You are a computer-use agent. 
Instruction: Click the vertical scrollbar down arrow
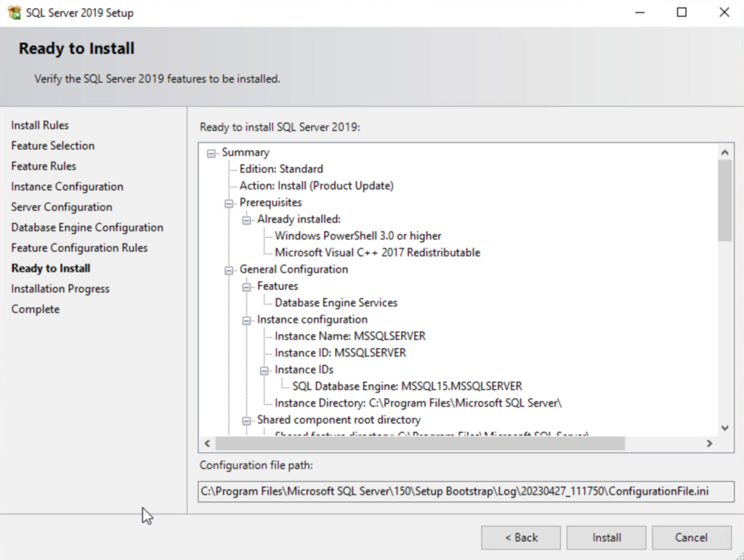click(x=724, y=428)
